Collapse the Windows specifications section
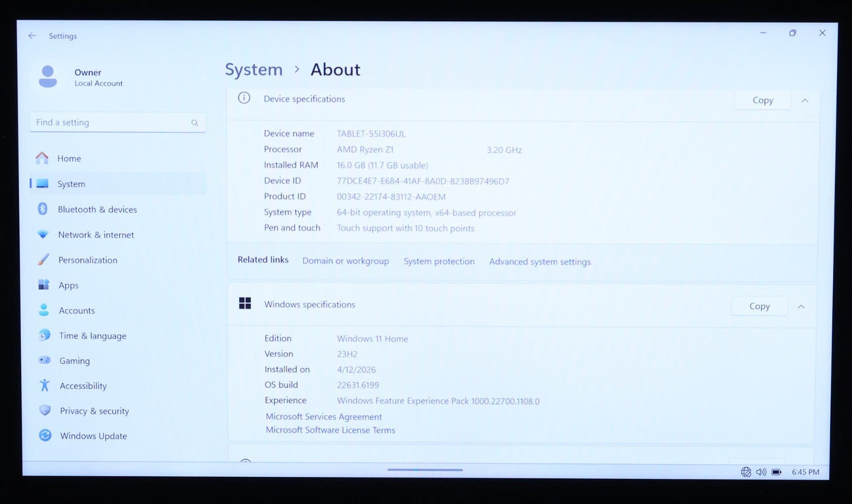 (801, 307)
